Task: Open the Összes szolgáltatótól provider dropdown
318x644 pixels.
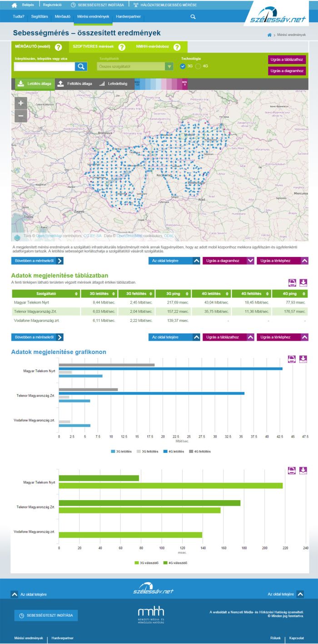Action: [x=135, y=67]
